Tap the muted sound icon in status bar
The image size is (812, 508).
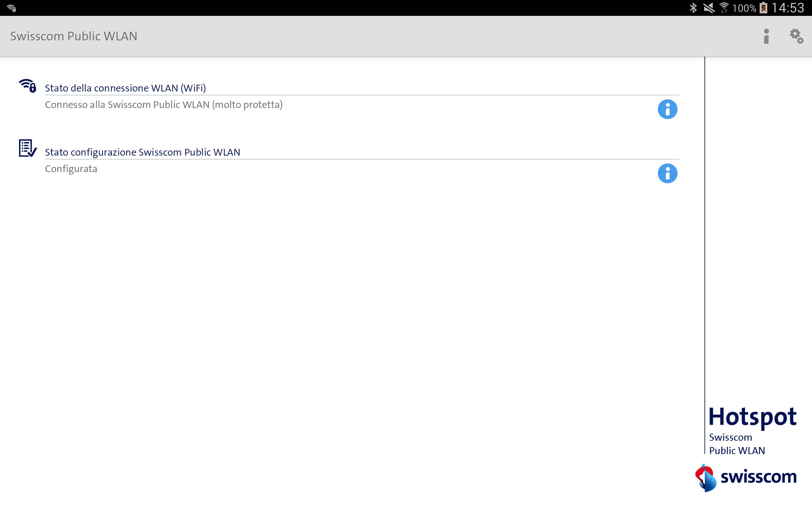(x=709, y=8)
